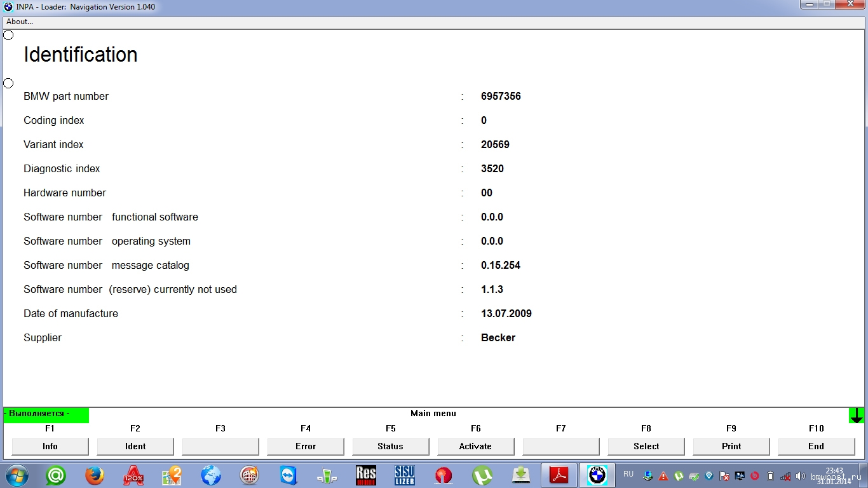868x488 pixels.
Task: Click the Info button under F1
Action: coord(50,446)
